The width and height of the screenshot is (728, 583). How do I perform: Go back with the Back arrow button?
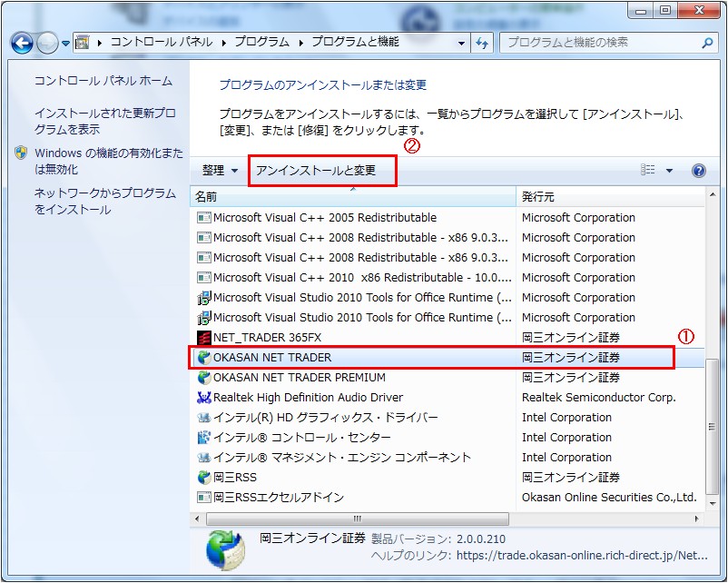pyautogui.click(x=22, y=44)
